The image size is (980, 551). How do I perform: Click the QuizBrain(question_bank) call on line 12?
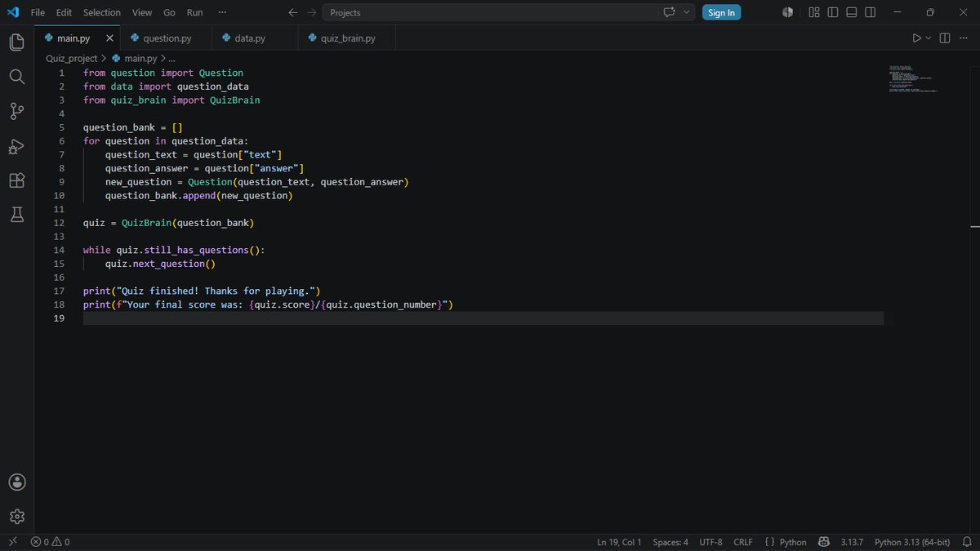point(188,223)
